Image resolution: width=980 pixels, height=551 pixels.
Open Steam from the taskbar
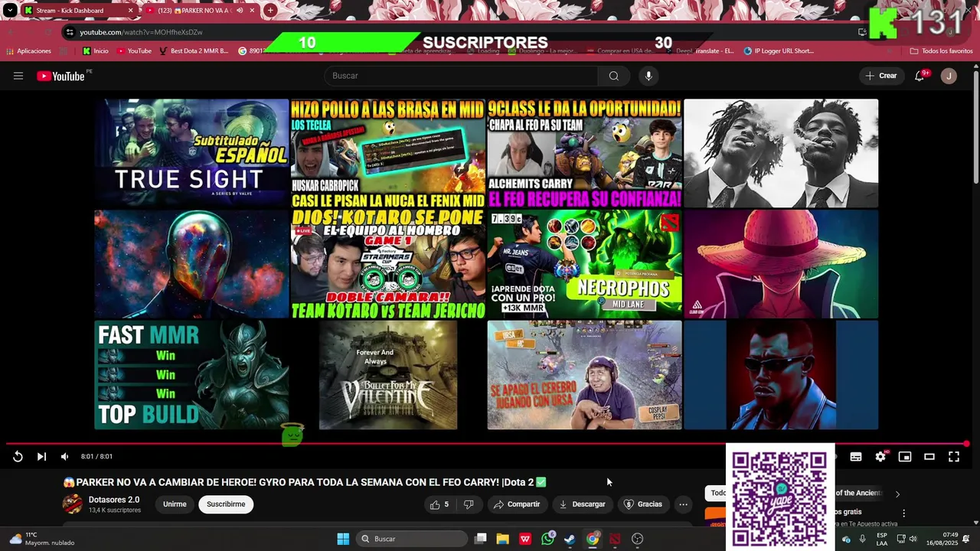tap(570, 539)
